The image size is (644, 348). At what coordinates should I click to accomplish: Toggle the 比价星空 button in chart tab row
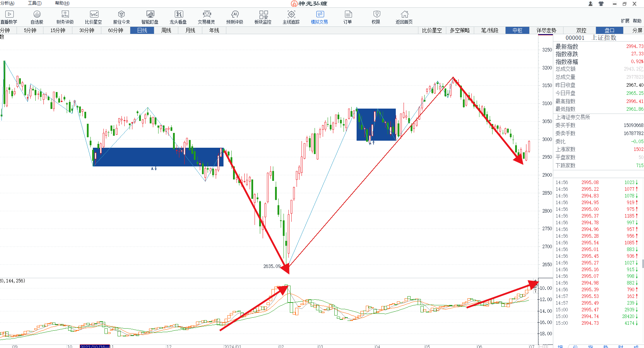[432, 30]
